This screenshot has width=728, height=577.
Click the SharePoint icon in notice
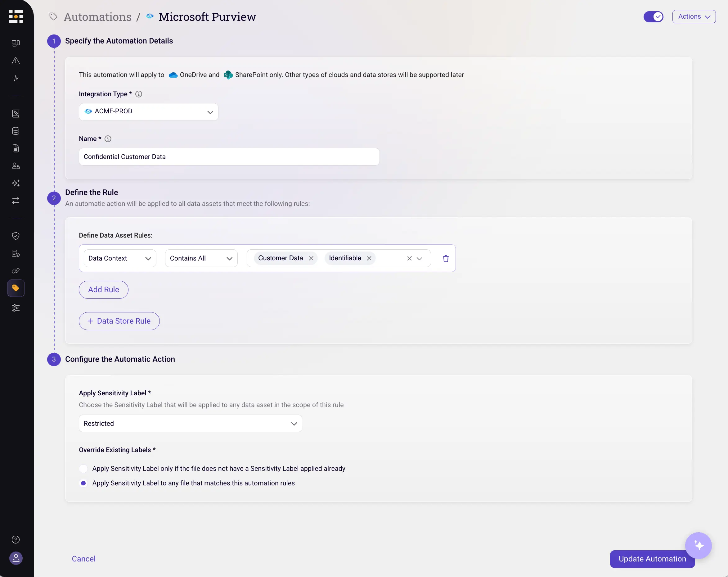point(228,75)
